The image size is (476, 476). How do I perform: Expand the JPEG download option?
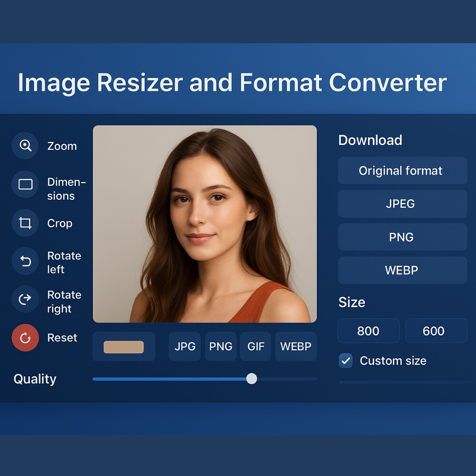click(x=402, y=204)
